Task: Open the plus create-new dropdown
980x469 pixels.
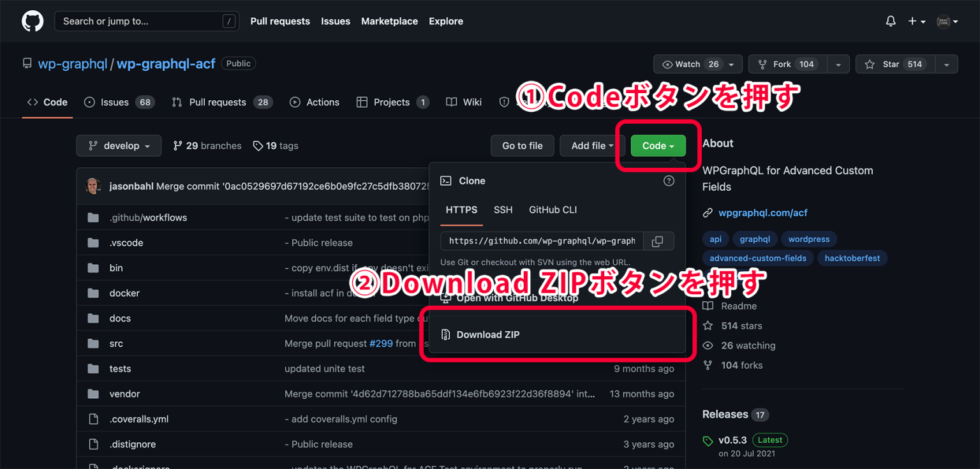Action: pyautogui.click(x=917, y=21)
